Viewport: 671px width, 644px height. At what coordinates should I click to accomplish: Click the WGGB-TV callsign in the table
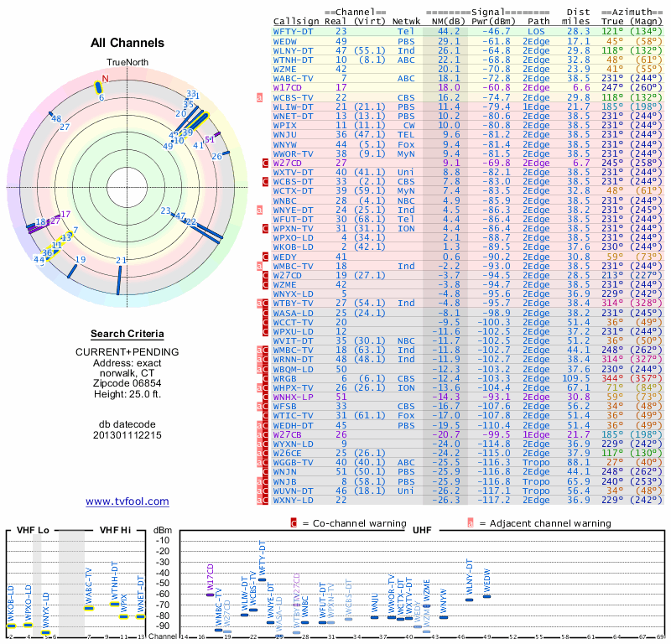[x=294, y=461]
